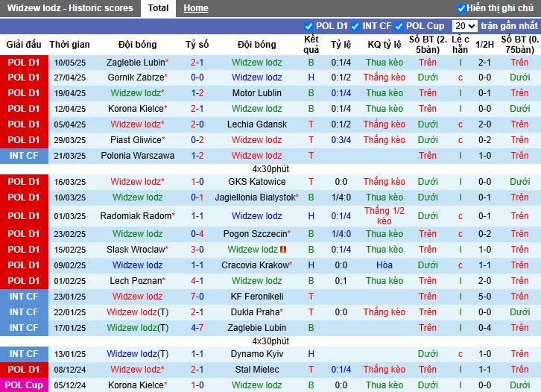
Task: Click the POL D1 label on 08/12/24
Action: (24, 369)
